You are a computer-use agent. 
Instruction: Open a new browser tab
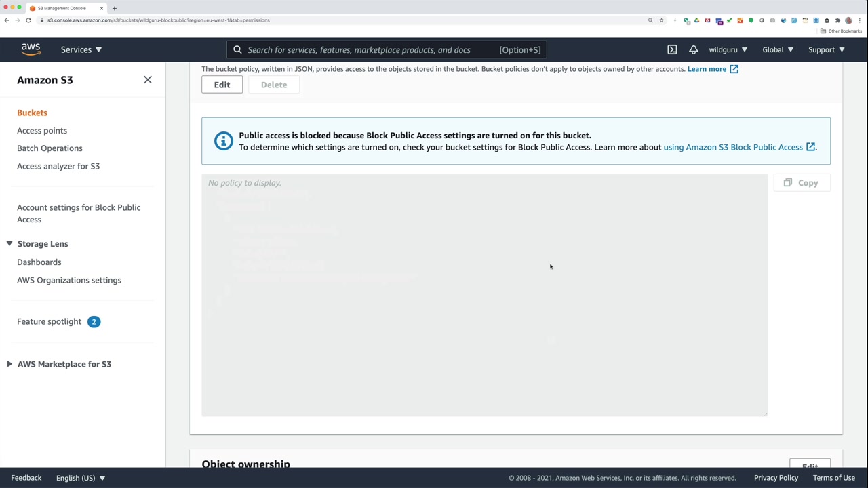[114, 8]
